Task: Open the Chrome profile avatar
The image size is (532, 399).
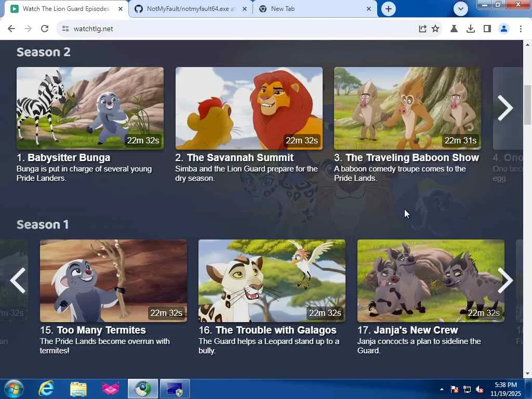Action: (x=504, y=29)
